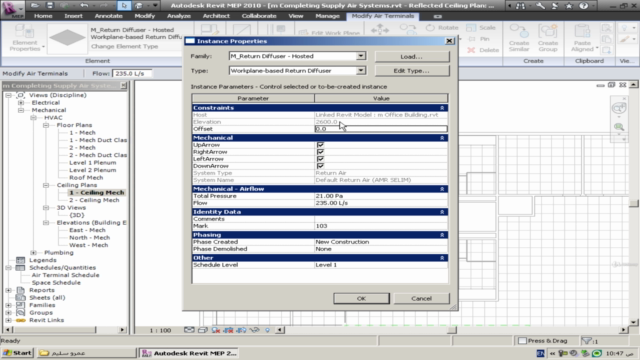640x360 pixels.
Task: Open the Manage ribbon tab
Action: (x=327, y=16)
